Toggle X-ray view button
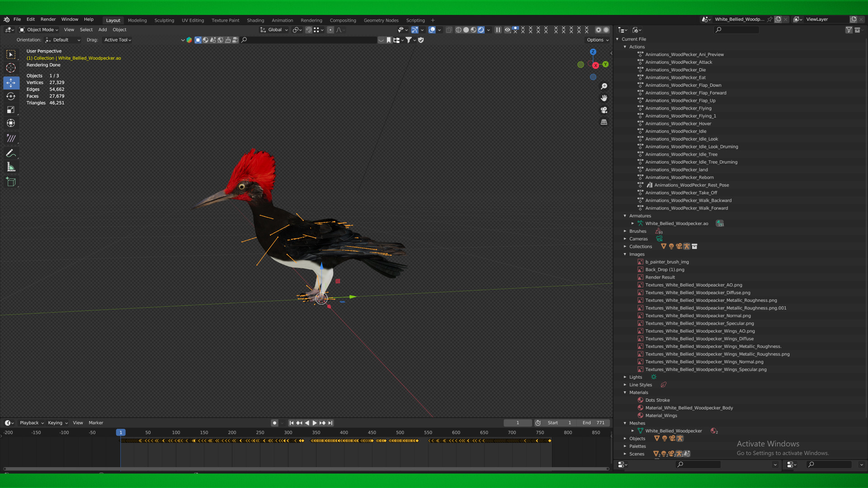The height and width of the screenshot is (488, 868). [x=449, y=30]
